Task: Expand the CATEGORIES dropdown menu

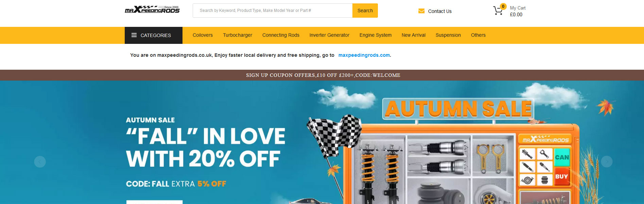Action: 154,35
